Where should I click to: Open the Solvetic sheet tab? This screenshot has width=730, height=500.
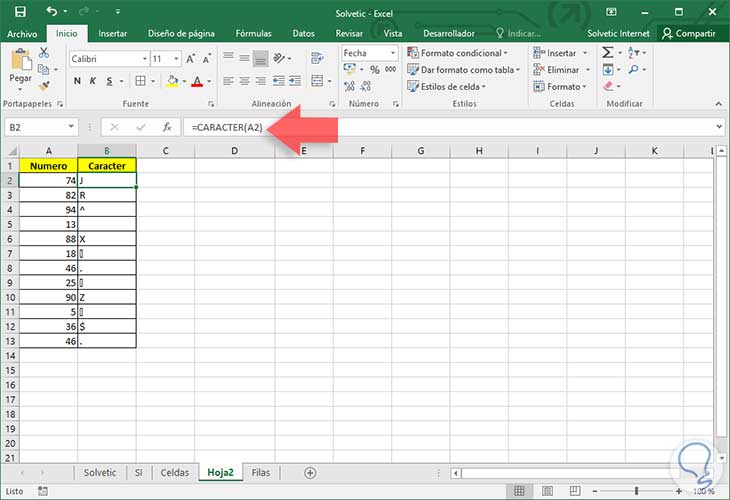coord(100,473)
